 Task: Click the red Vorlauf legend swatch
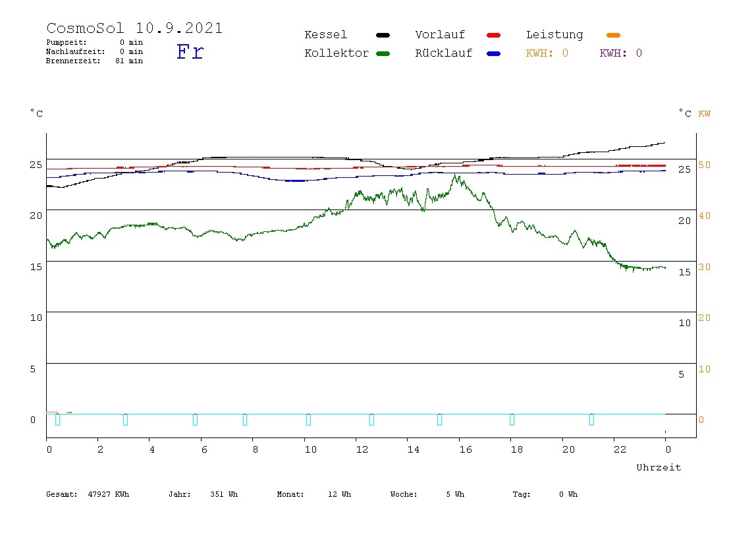point(494,35)
